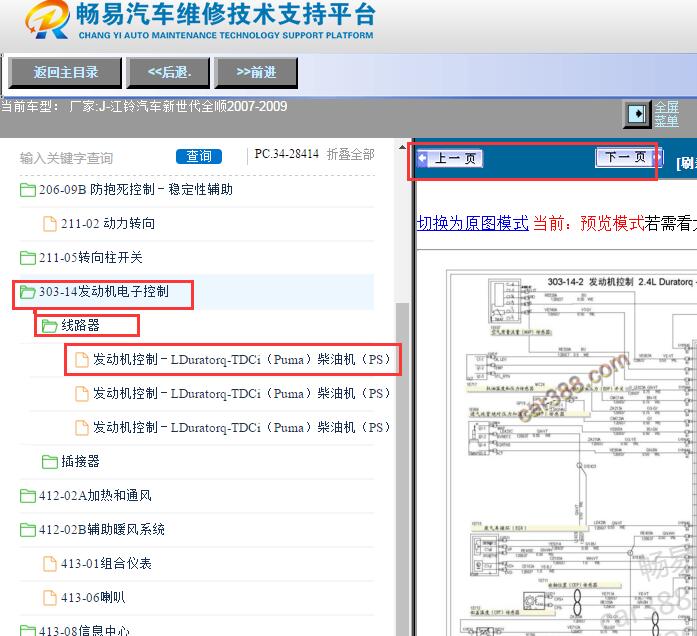Viewport: 697px width, 636px height.
Task: Click document icon of 413-01组合仪表
Action: [50, 564]
